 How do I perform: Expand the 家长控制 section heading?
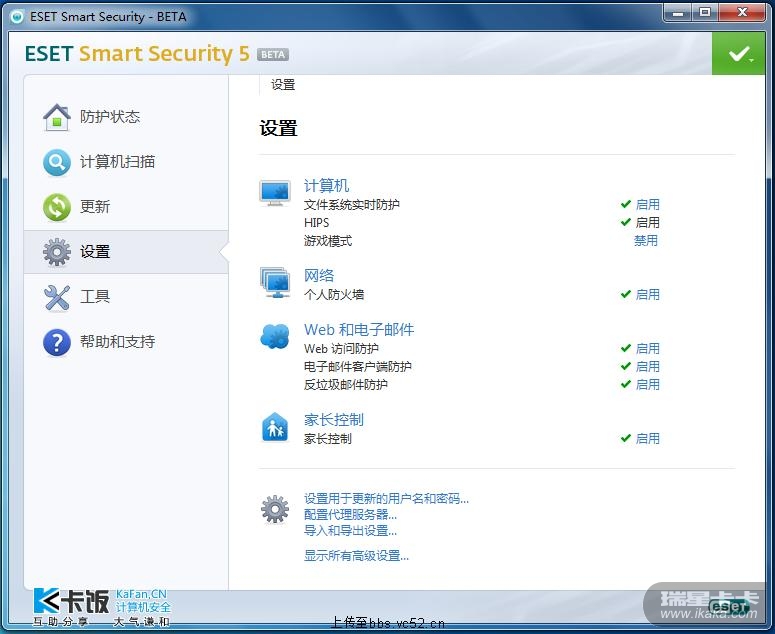334,420
